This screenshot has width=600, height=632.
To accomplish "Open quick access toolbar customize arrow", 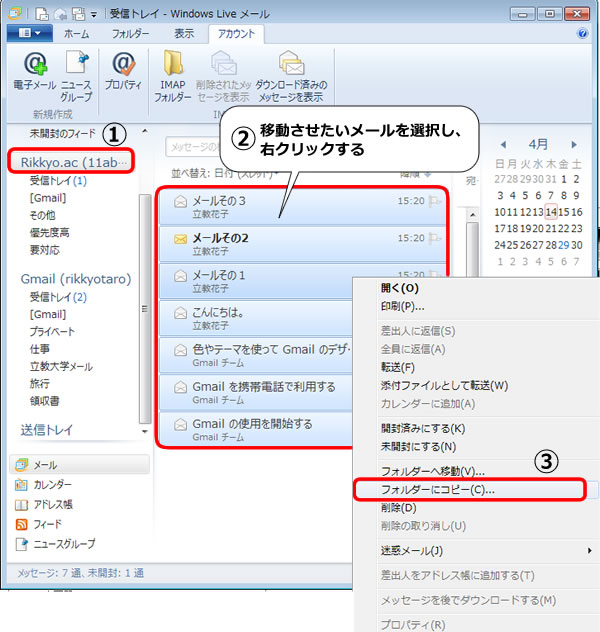I will click(94, 15).
